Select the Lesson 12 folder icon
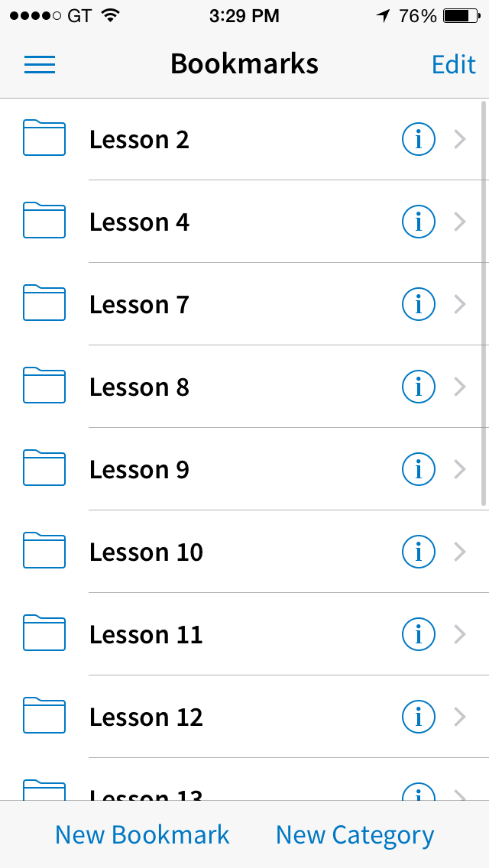The height and width of the screenshot is (868, 489). 44,714
